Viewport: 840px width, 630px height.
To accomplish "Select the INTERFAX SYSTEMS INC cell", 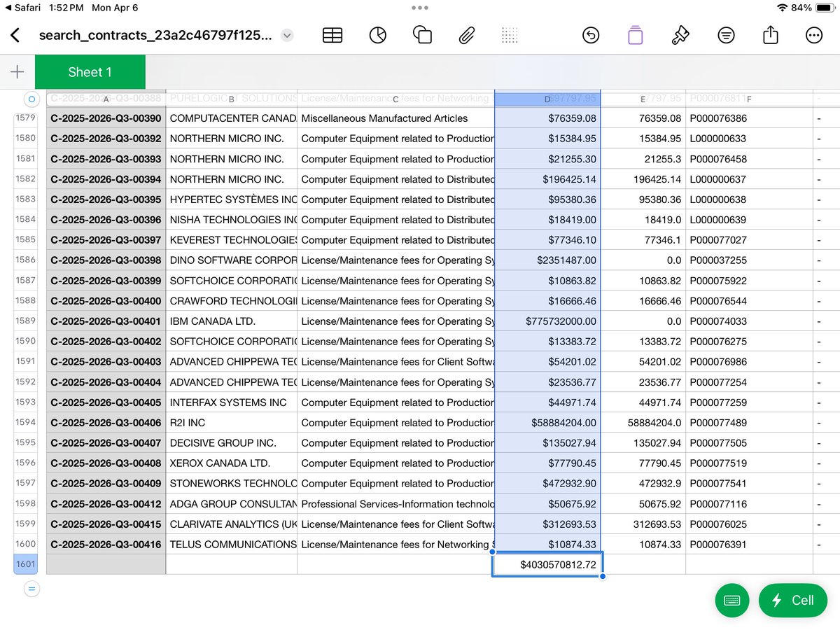I will click(232, 402).
